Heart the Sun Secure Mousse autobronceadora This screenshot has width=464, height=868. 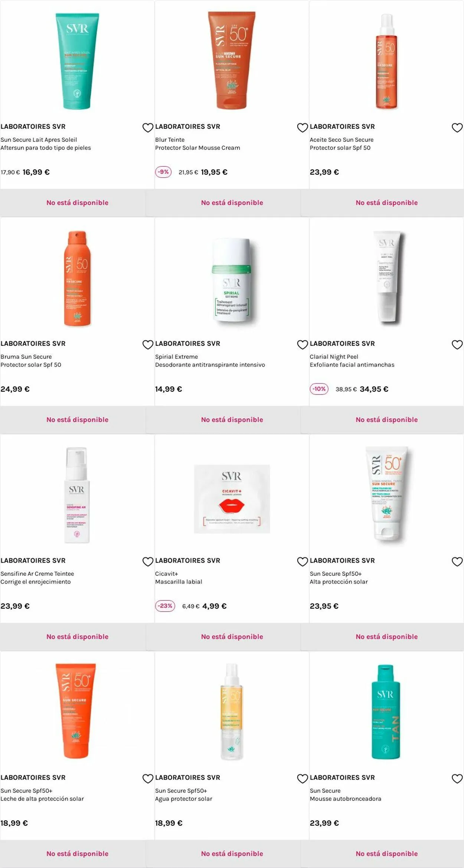tap(457, 779)
